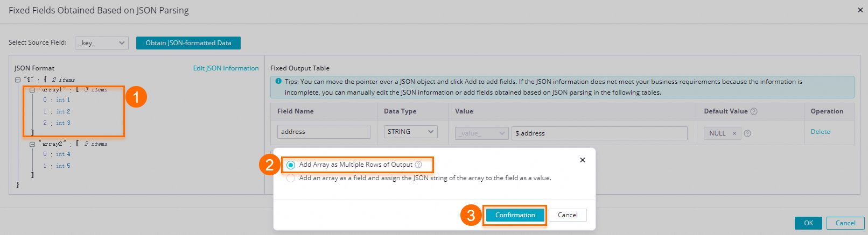Click the Confirmation button

pyautogui.click(x=515, y=215)
